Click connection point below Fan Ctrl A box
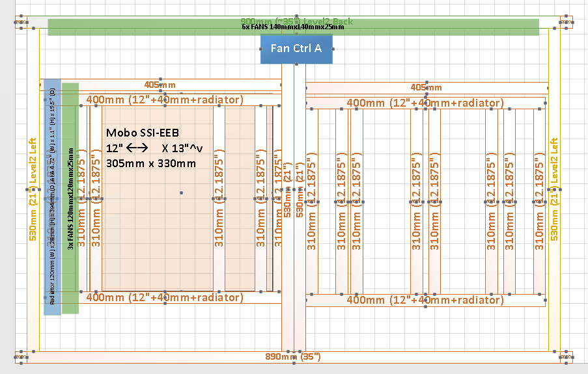The width and height of the screenshot is (588, 374). click(296, 64)
